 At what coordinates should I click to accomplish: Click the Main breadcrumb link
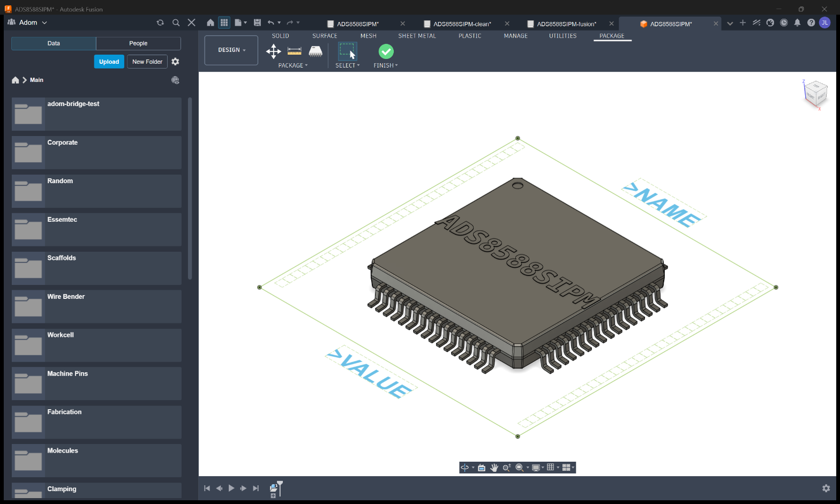pyautogui.click(x=37, y=80)
